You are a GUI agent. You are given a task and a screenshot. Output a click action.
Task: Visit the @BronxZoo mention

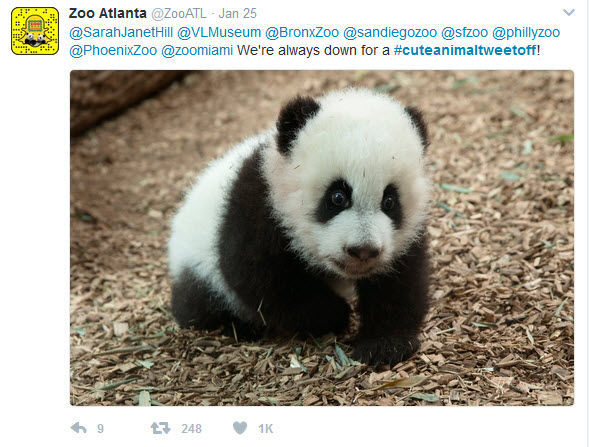pyautogui.click(x=302, y=32)
